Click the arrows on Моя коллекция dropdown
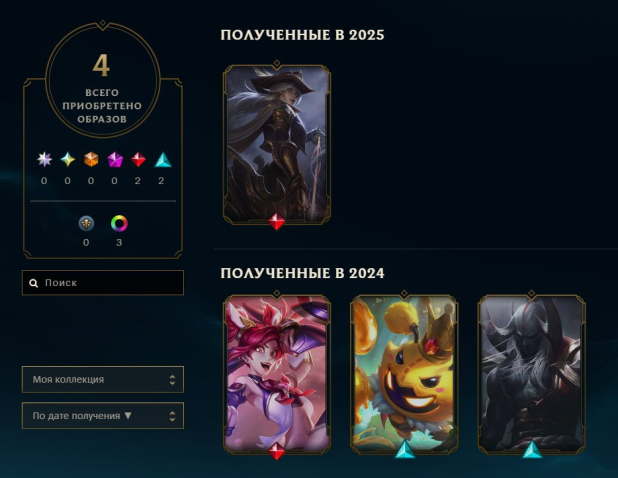The width and height of the screenshot is (618, 478). coord(172,380)
